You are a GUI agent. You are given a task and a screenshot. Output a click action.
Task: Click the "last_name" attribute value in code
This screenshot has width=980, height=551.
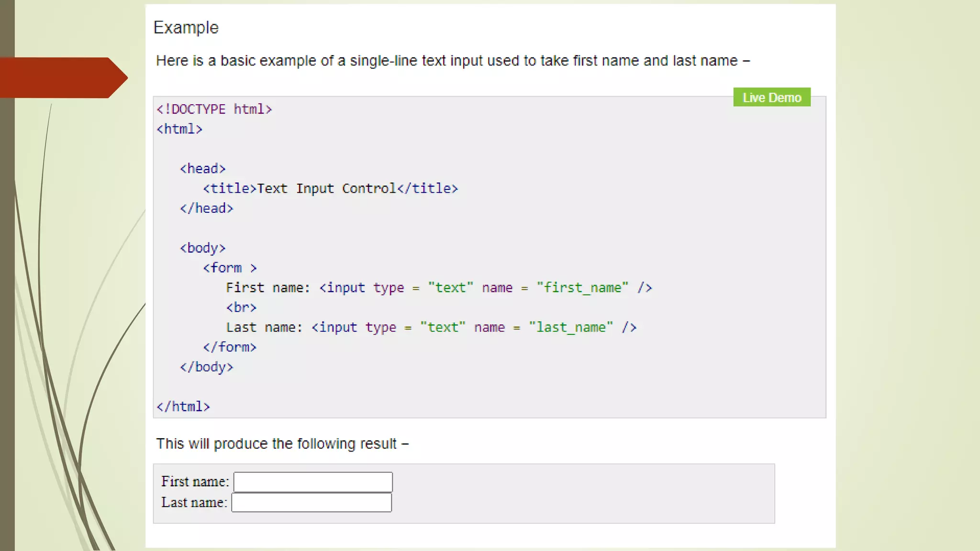[570, 328]
